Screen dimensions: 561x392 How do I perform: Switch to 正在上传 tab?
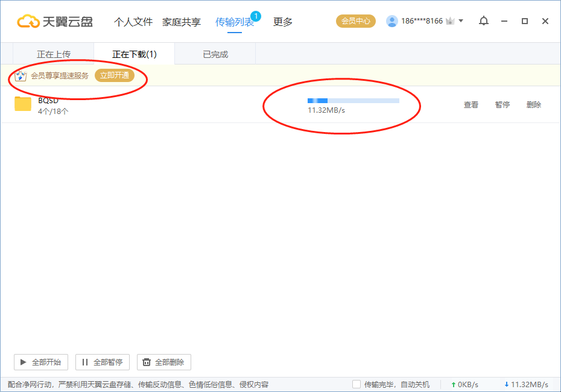coord(53,54)
